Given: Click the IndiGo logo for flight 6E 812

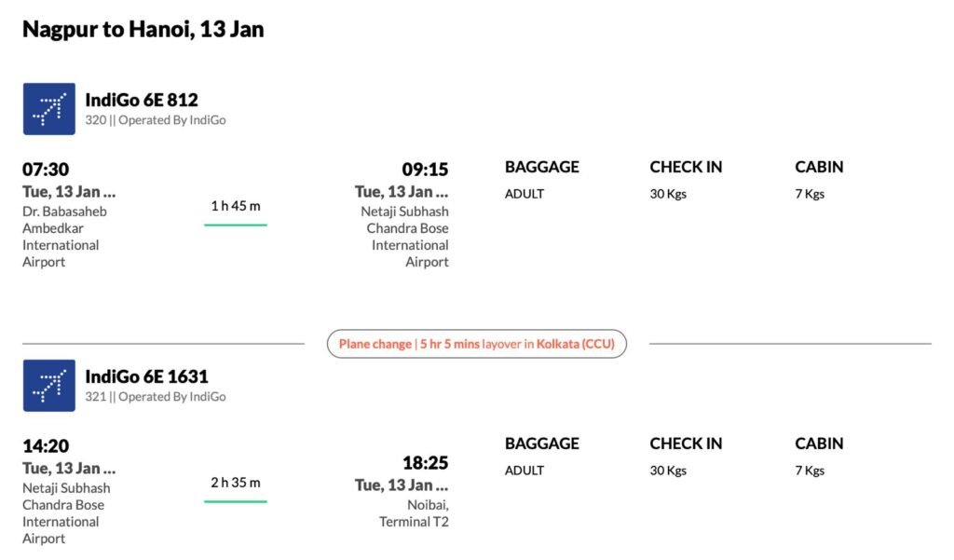Looking at the screenshot, I should click(x=48, y=109).
